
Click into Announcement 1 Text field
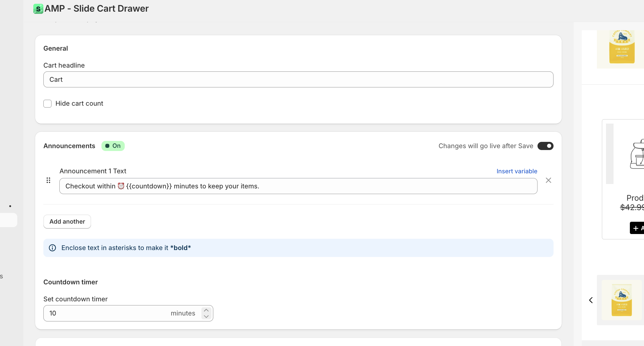[298, 186]
